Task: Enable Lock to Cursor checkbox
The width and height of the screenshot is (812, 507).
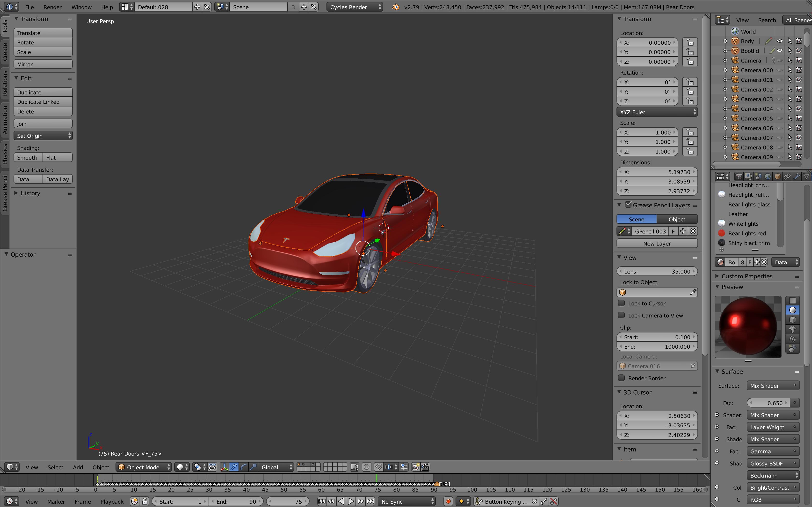Action: (621, 303)
